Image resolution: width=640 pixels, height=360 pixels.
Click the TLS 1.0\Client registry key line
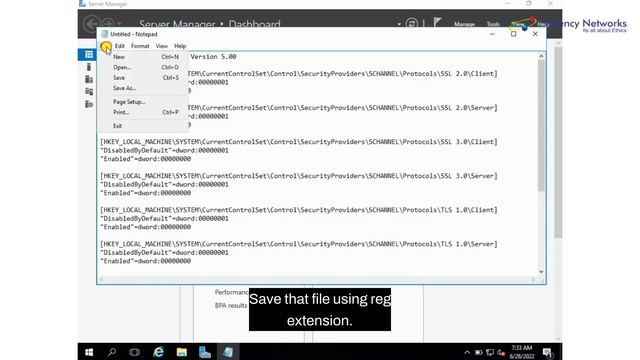click(299, 210)
